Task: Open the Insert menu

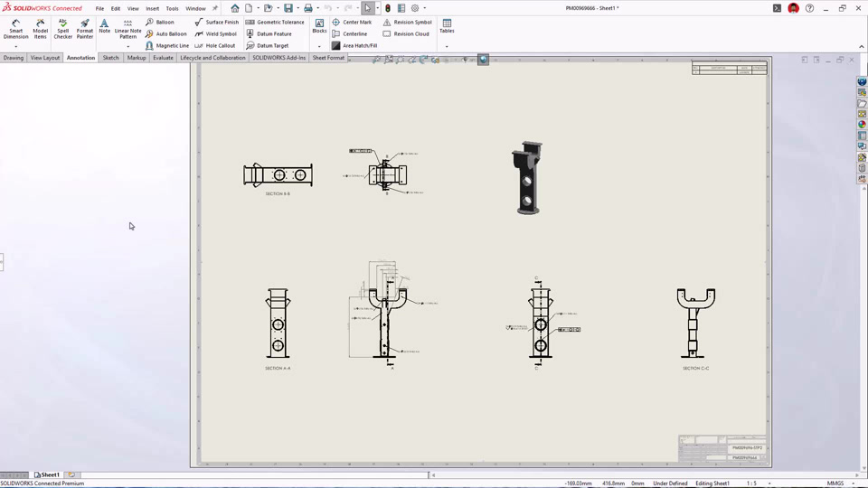Action: pyautogui.click(x=152, y=8)
